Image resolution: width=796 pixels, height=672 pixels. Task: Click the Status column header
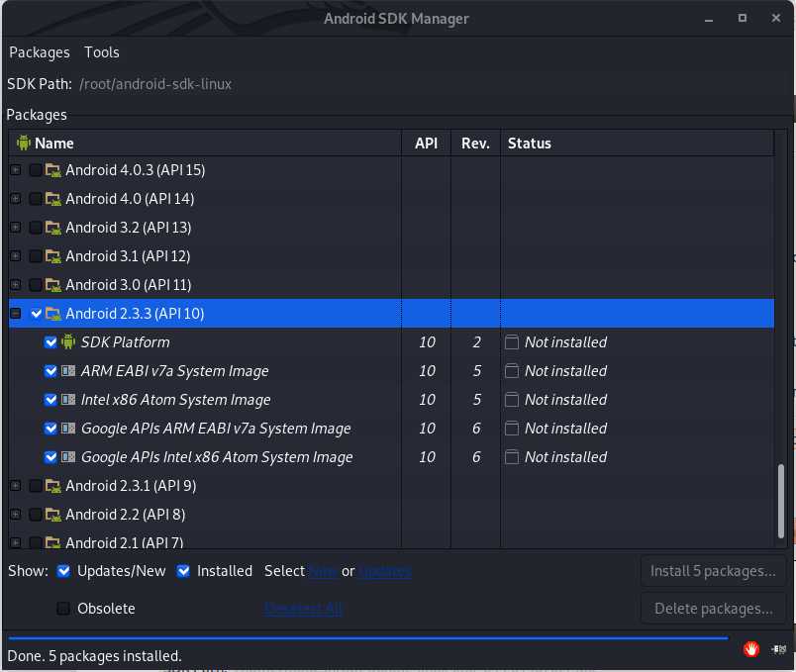[638, 144]
